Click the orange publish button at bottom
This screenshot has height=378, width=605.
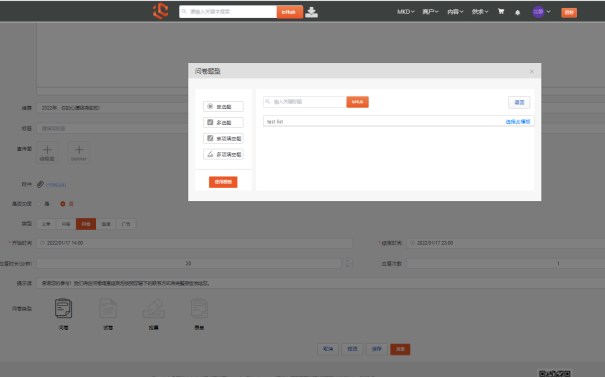click(400, 349)
